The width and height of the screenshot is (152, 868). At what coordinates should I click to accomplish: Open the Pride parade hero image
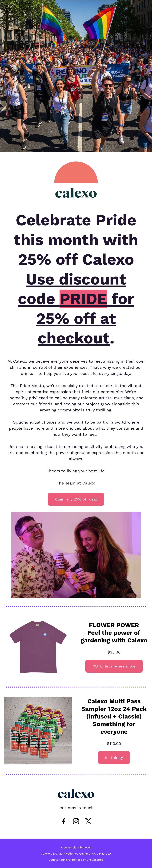(x=76, y=76)
